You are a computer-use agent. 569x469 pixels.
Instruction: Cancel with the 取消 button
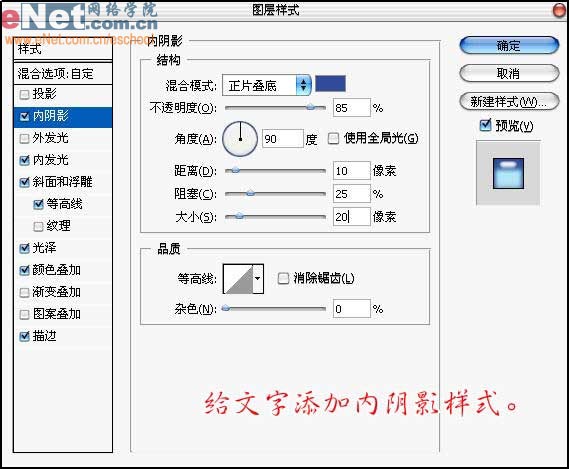509,74
